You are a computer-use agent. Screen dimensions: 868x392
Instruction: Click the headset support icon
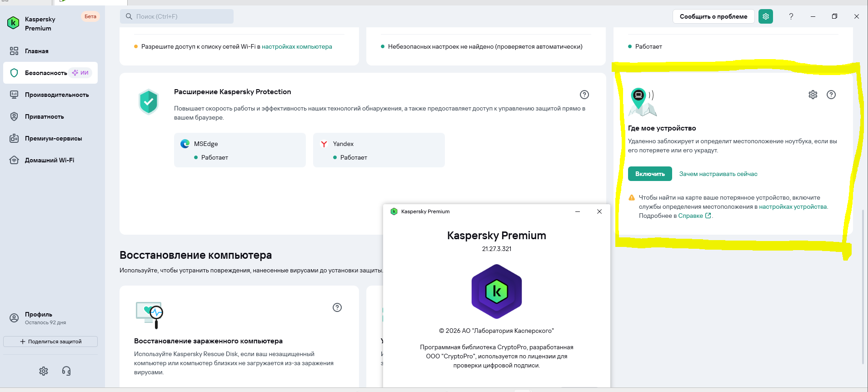(x=66, y=371)
